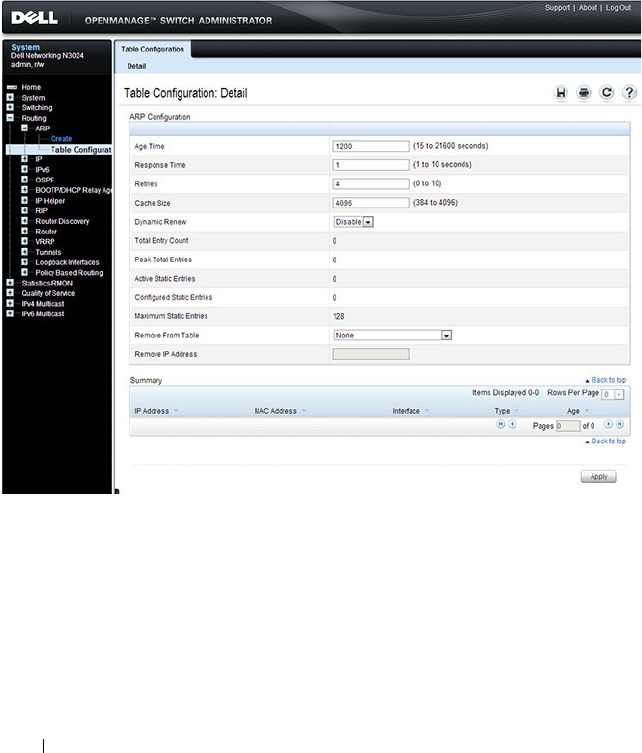Expand the Quality of Service node
Viewport: 642px width, 753px height.
coord(10,293)
